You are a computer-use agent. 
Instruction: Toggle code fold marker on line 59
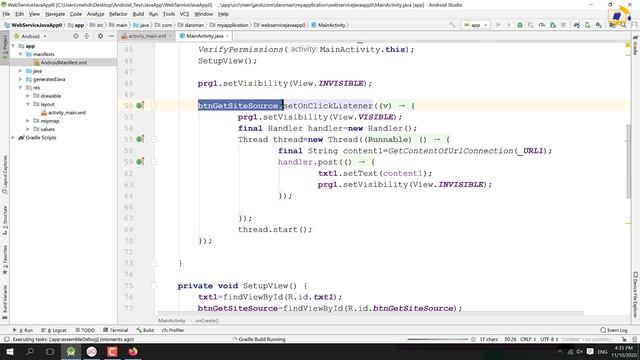pos(154,162)
